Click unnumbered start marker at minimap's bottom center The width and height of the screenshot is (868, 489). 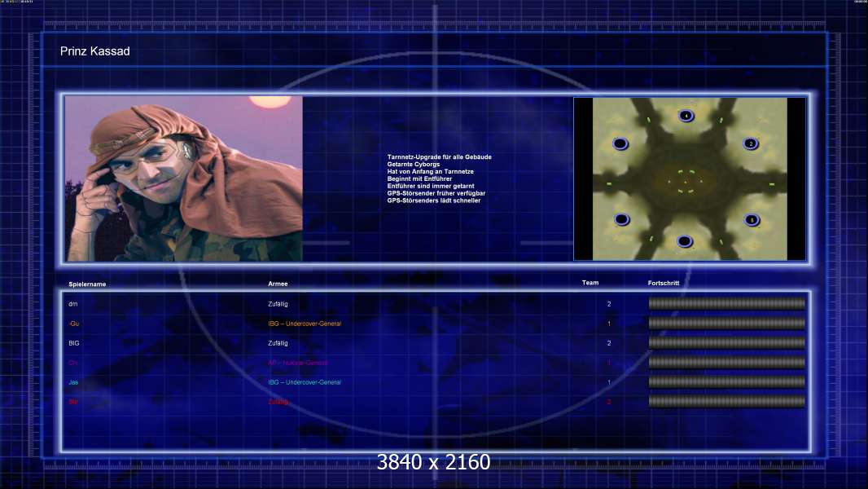coord(685,241)
